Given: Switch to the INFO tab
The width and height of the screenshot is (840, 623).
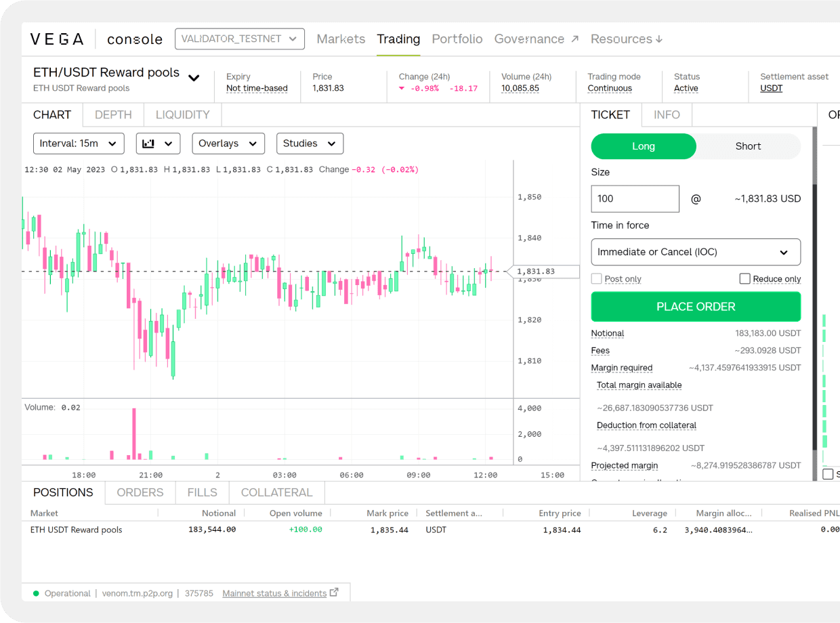Looking at the screenshot, I should [x=667, y=114].
